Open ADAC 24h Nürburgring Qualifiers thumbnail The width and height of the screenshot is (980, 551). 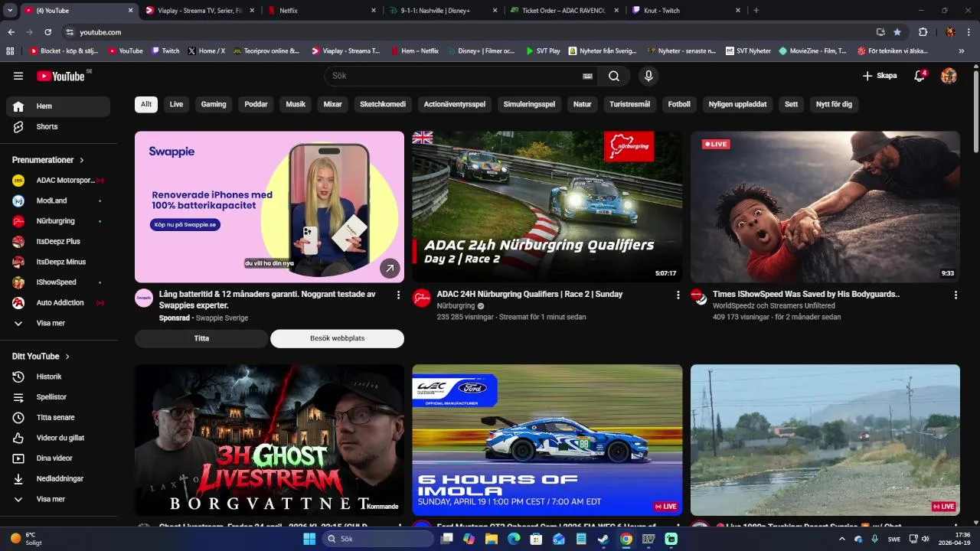tap(547, 207)
